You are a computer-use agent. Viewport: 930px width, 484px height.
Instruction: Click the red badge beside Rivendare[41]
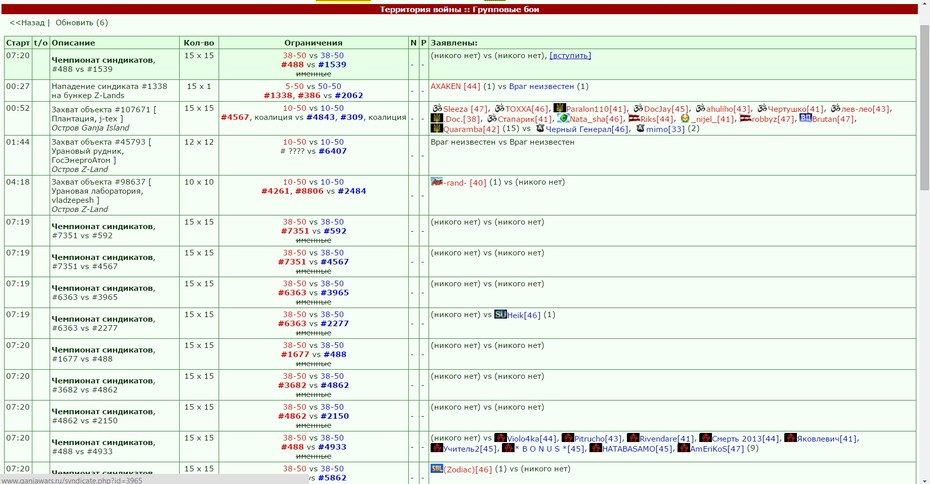coord(633,438)
